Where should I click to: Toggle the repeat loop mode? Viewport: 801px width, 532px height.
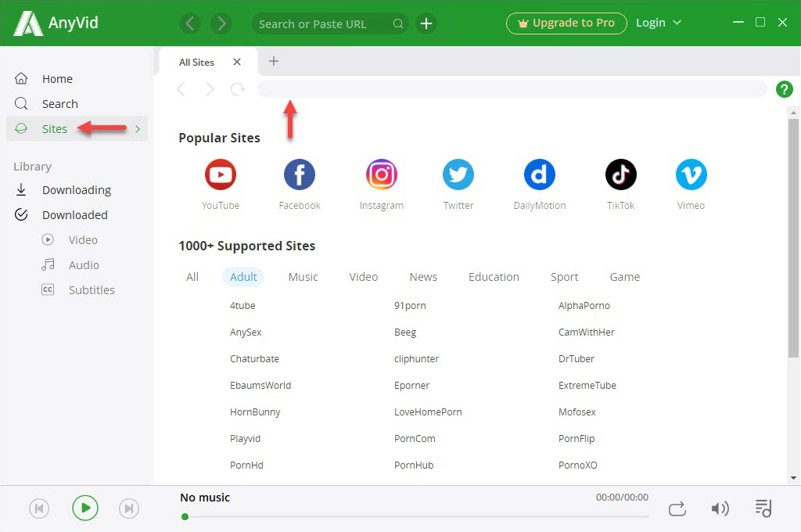coord(677,509)
